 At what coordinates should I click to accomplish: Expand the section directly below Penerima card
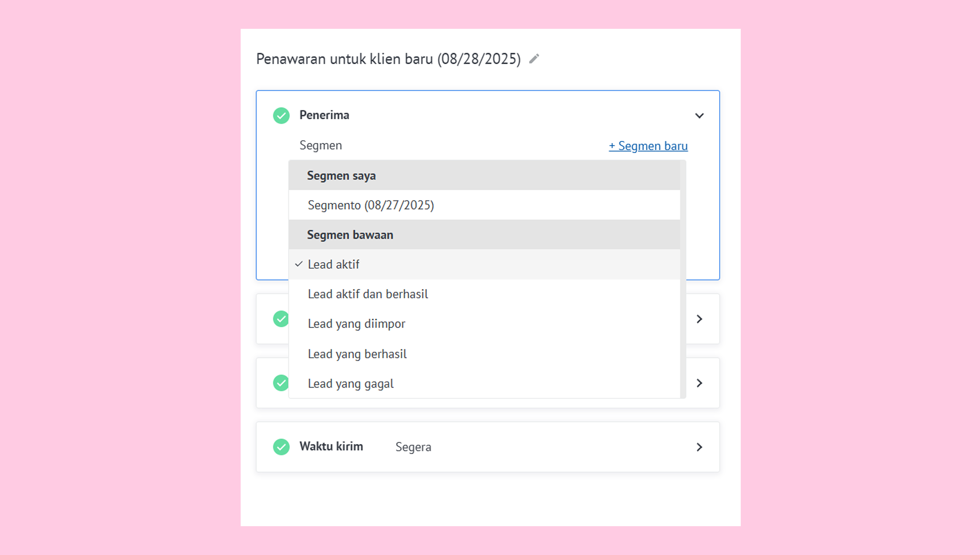click(x=699, y=319)
